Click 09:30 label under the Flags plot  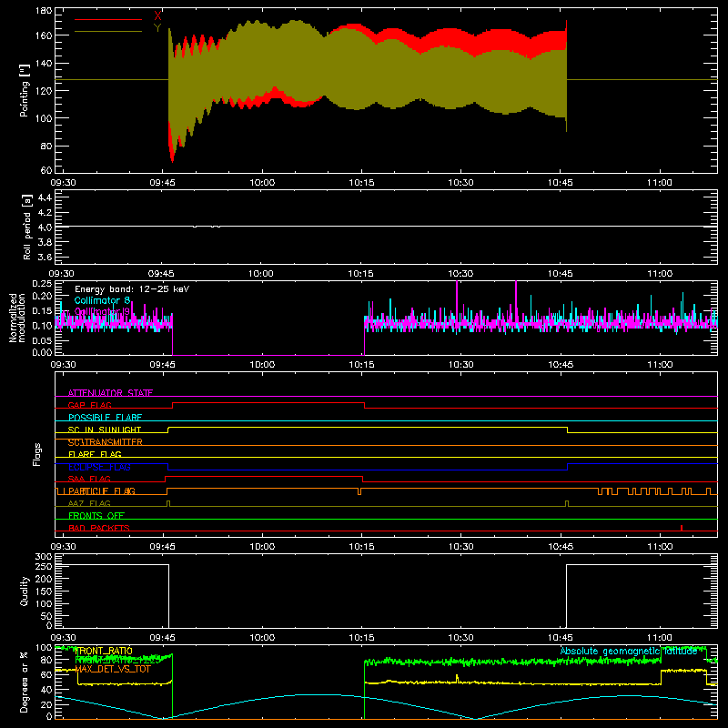(x=63, y=547)
